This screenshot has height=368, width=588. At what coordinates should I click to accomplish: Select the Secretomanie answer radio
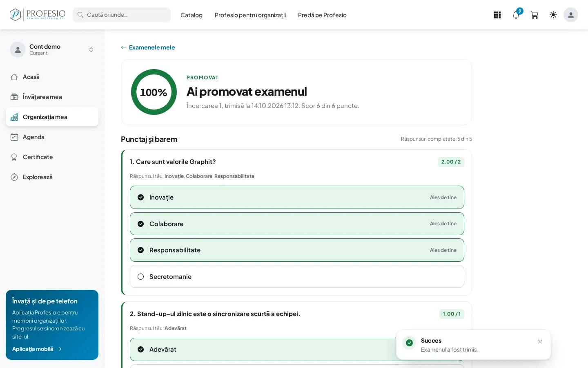tap(297, 276)
